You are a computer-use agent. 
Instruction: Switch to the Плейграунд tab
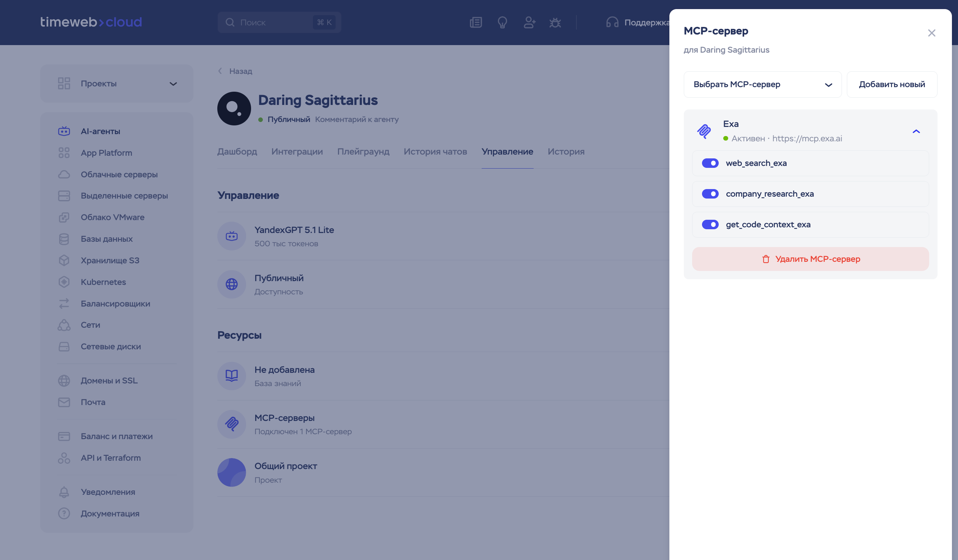click(x=363, y=152)
